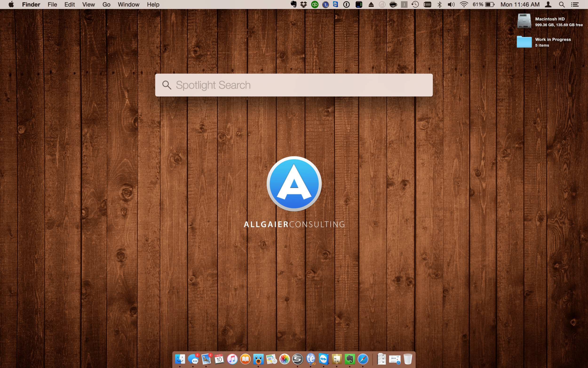Open the Edit menu
Screen dimensions: 588x368
click(70, 4)
